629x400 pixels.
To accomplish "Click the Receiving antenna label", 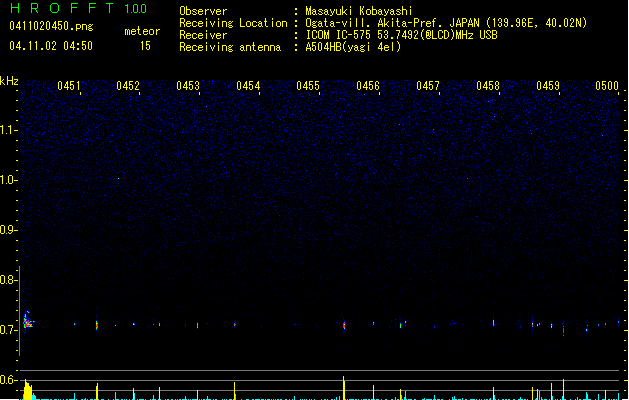I will 230,47.
